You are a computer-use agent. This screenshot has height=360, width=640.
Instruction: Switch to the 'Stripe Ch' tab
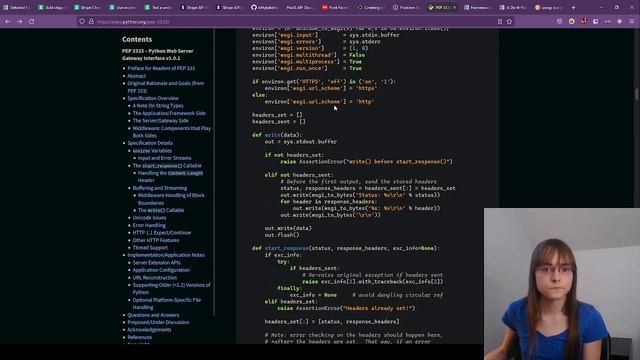pos(88,7)
